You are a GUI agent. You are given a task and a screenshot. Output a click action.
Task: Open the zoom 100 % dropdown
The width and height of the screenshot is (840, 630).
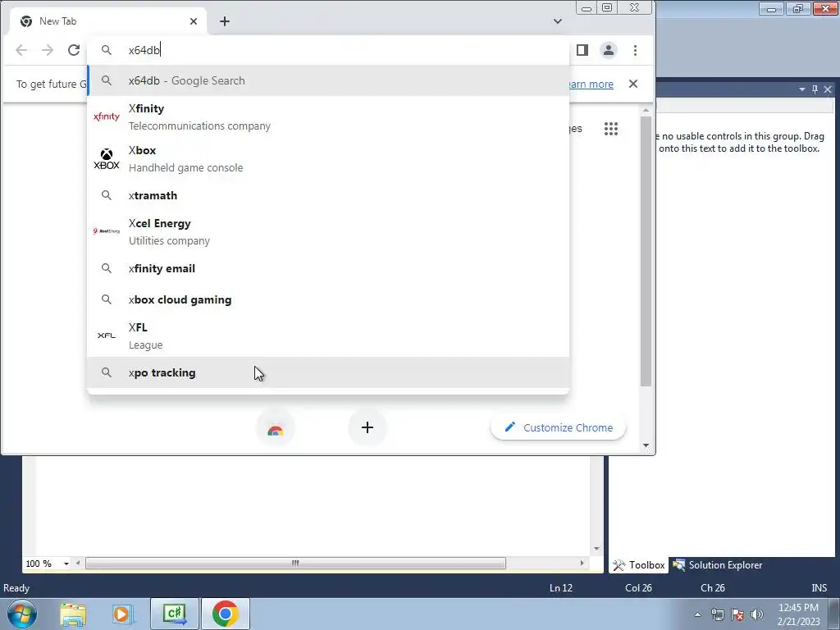(66, 564)
